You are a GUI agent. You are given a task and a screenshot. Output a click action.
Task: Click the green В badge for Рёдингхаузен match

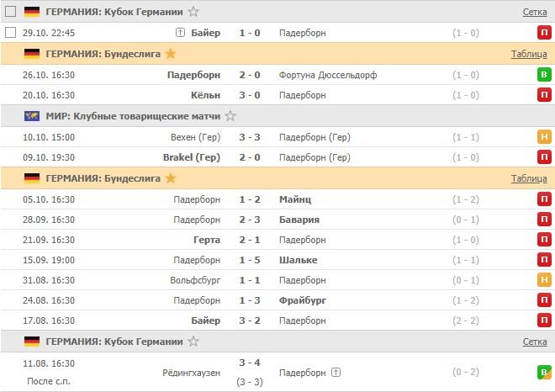544,372
